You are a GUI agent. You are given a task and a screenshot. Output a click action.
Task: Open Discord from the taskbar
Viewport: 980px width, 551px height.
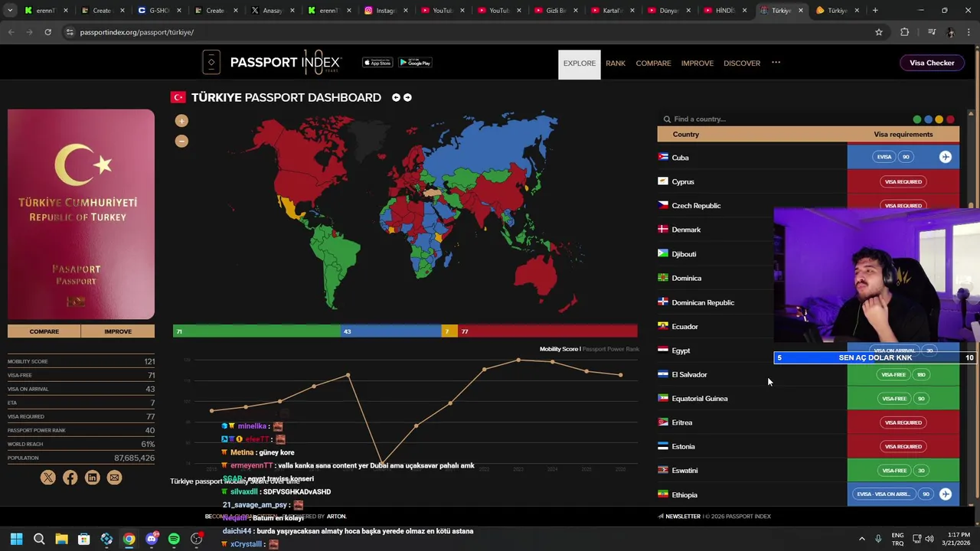pyautogui.click(x=152, y=540)
